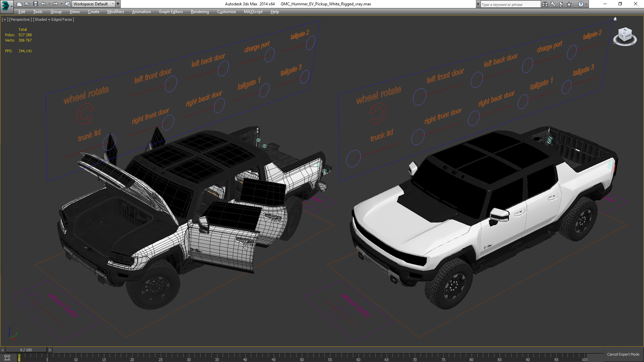
Task: Open the Undo history dropdown arrow
Action: click(49, 4)
